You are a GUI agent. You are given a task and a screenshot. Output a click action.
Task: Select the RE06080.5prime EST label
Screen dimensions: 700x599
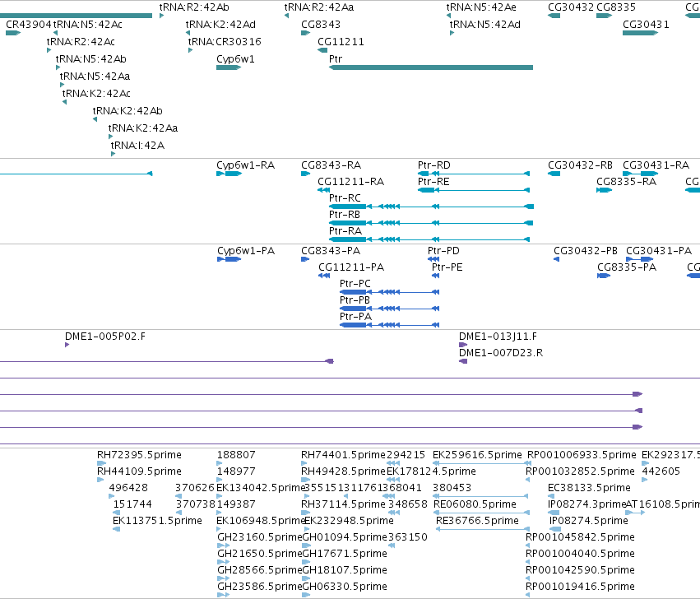pyautogui.click(x=475, y=504)
